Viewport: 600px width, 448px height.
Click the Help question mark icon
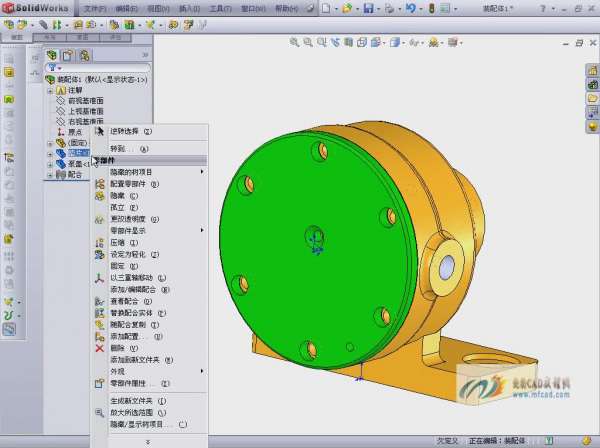point(543,8)
